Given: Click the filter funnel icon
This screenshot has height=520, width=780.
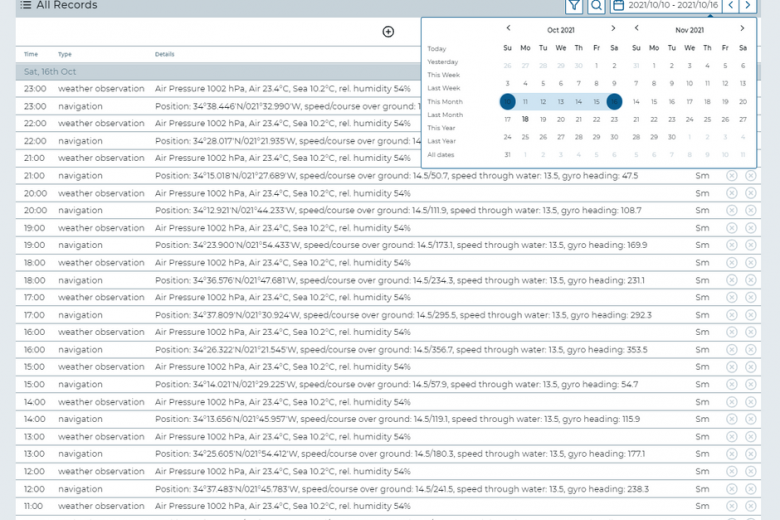Looking at the screenshot, I should pos(574,5).
